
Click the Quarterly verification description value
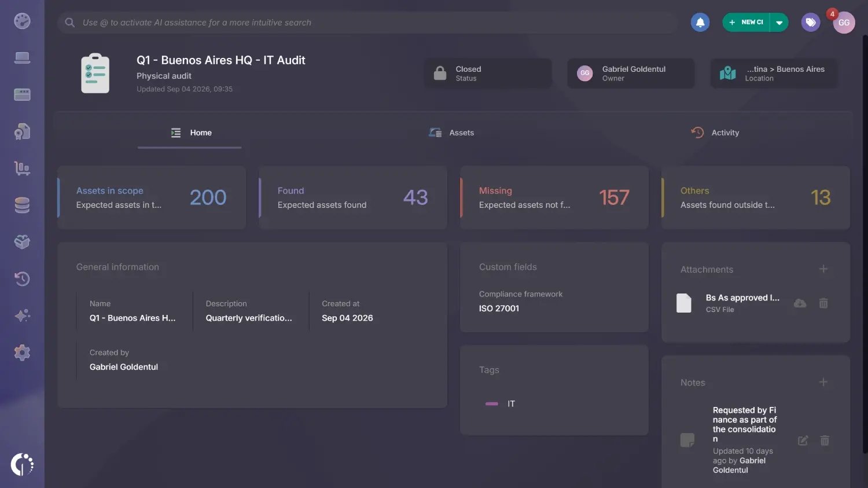(x=249, y=318)
